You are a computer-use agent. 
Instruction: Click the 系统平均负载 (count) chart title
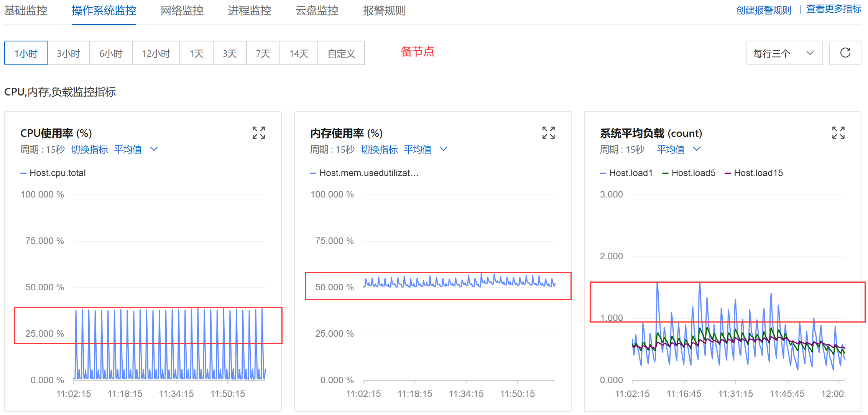coord(651,133)
